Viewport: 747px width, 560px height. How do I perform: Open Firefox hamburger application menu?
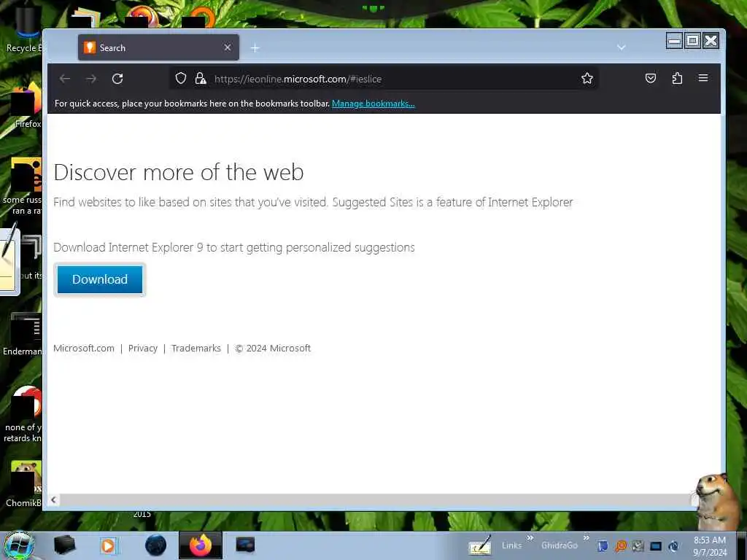[703, 78]
